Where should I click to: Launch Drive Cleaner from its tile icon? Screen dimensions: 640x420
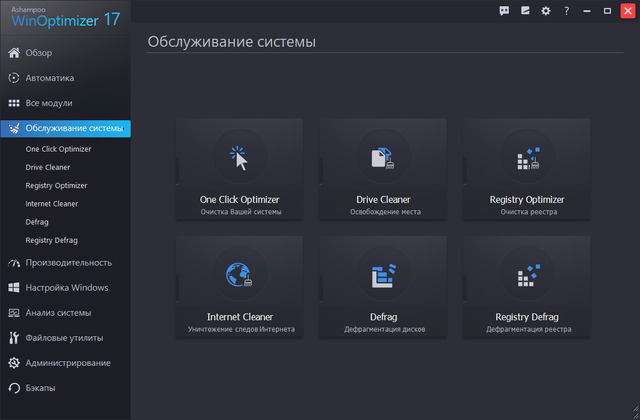pos(382,158)
